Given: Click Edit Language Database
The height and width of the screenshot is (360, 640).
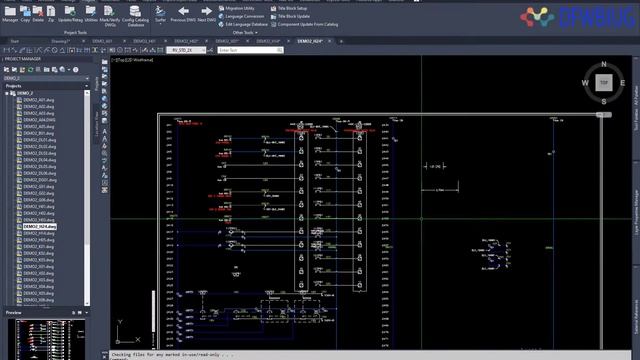Looking at the screenshot, I should [243, 24].
